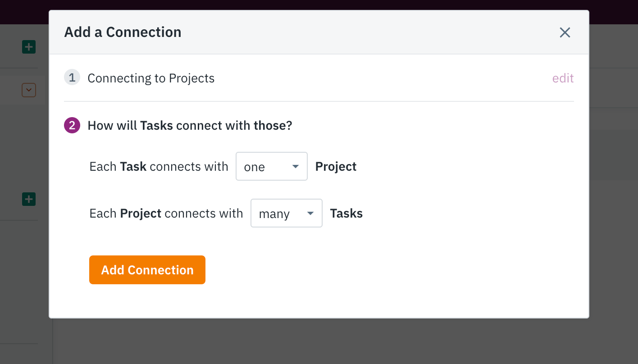The height and width of the screenshot is (364, 638).
Task: Click the 'Add a Connection' dialog title
Action: [x=123, y=32]
